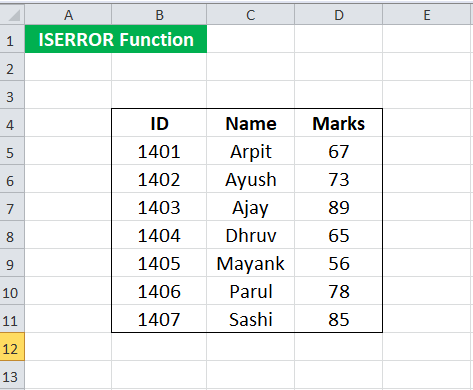
Task: Select row 11 header
Action: point(12,319)
